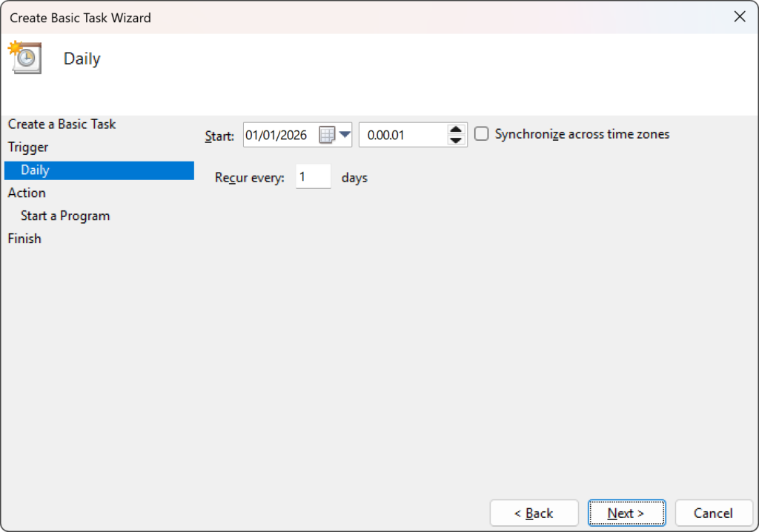
Task: Click Next to continue the wizard
Action: [626, 513]
